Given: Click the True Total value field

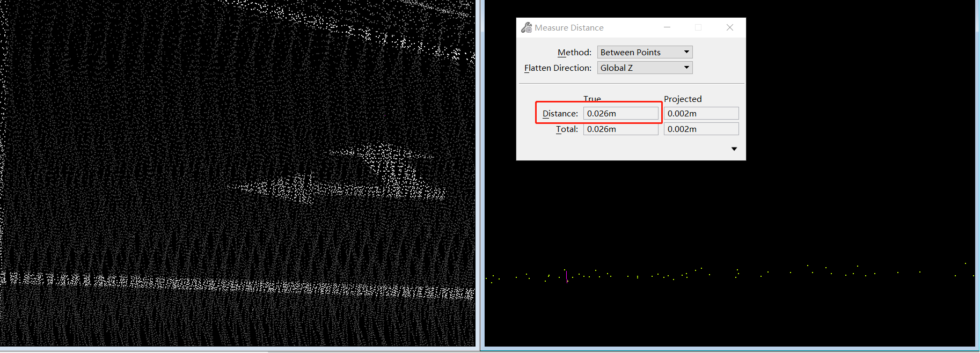Looking at the screenshot, I should tap(620, 129).
